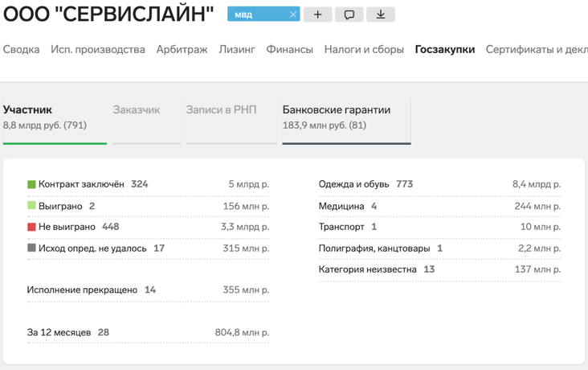
Task: Click the 137 млн р. amount
Action: pyautogui.click(x=537, y=269)
